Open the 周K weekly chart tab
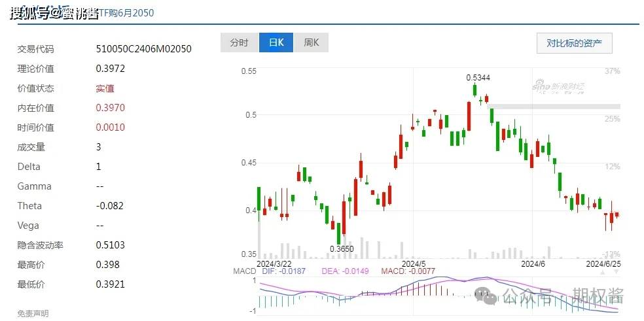The width and height of the screenshot is (644, 321). click(311, 43)
